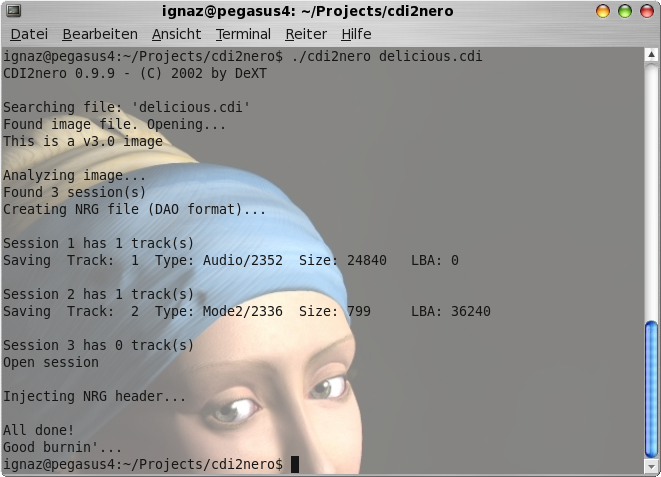
Task: Click 'Session 2 has 1 track(s)' line
Action: coord(98,294)
